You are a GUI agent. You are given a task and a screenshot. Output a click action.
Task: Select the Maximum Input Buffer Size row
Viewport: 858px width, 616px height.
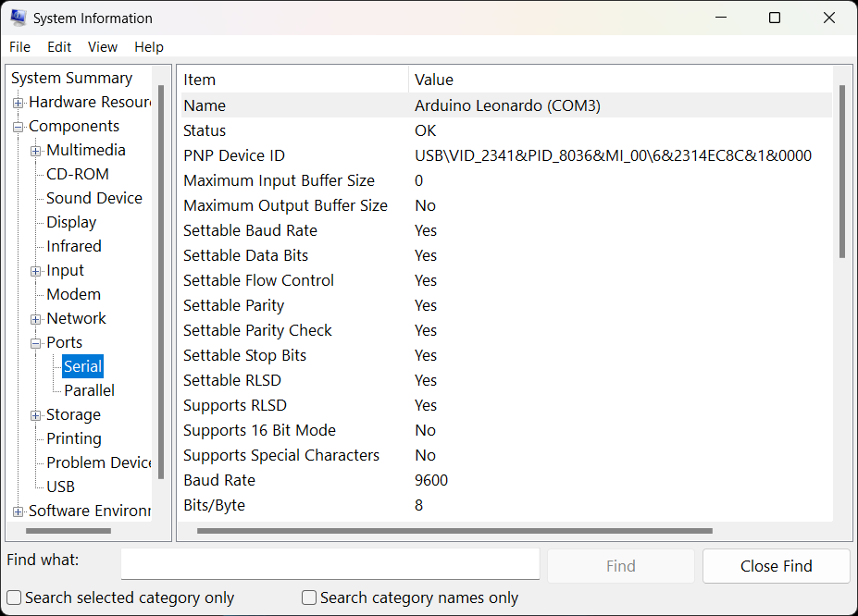[506, 180]
